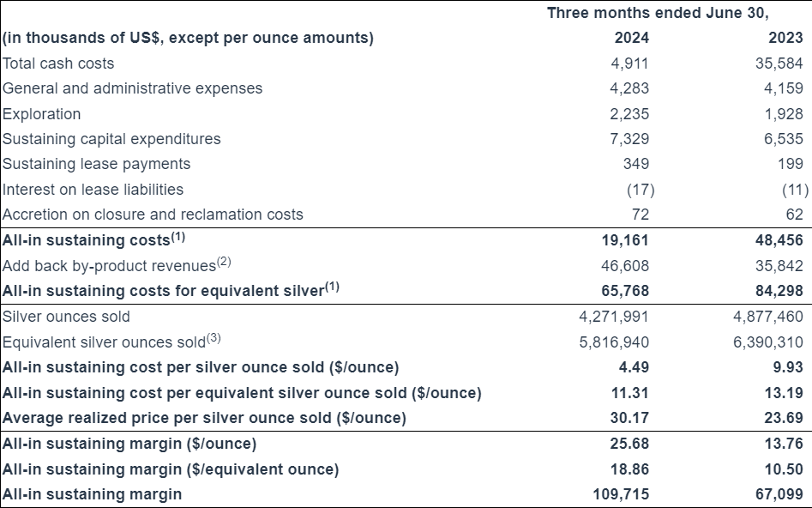The height and width of the screenshot is (508, 812).
Task: Click the 2024 all-in sustaining costs value 19,161
Action: point(625,240)
